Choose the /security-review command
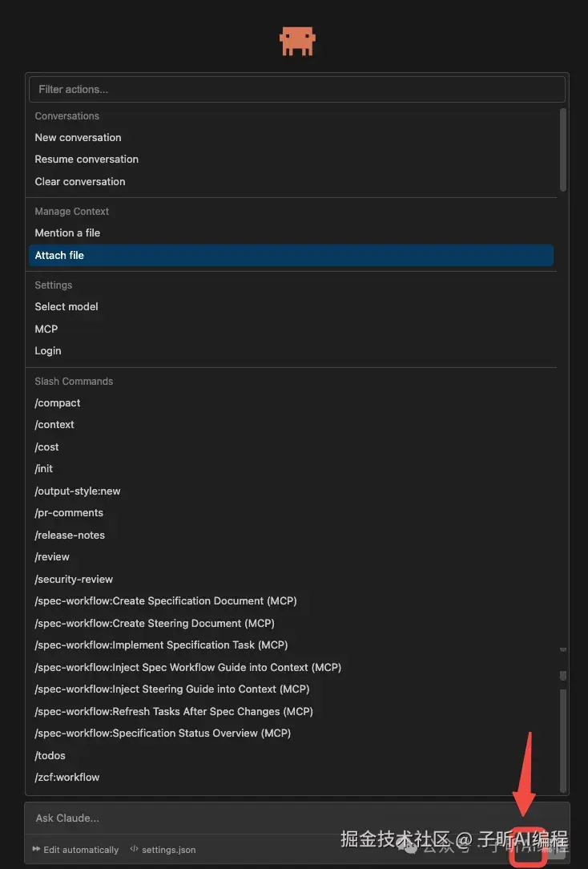Viewport: 588px width, 869px height. [74, 580]
